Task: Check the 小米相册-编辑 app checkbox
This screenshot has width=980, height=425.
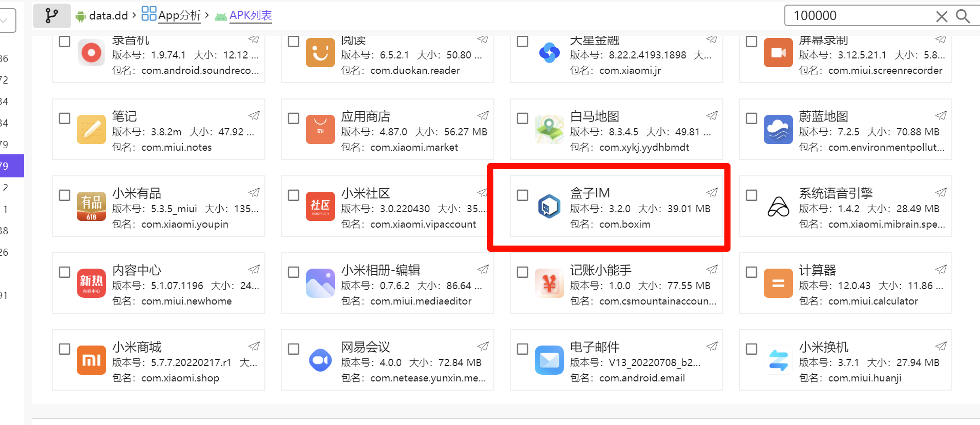Action: 294,272
